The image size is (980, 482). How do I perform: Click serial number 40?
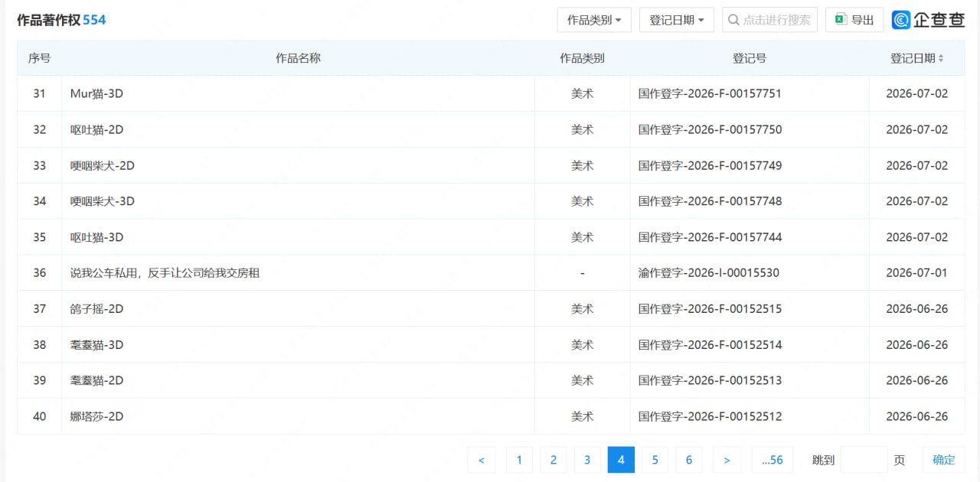pyautogui.click(x=40, y=416)
